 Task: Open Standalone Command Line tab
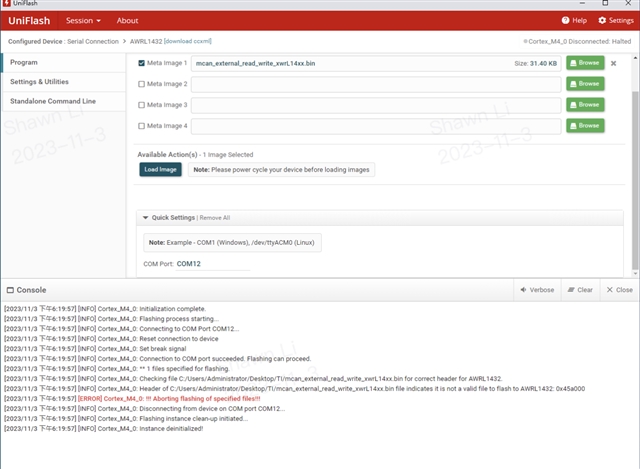point(64,101)
